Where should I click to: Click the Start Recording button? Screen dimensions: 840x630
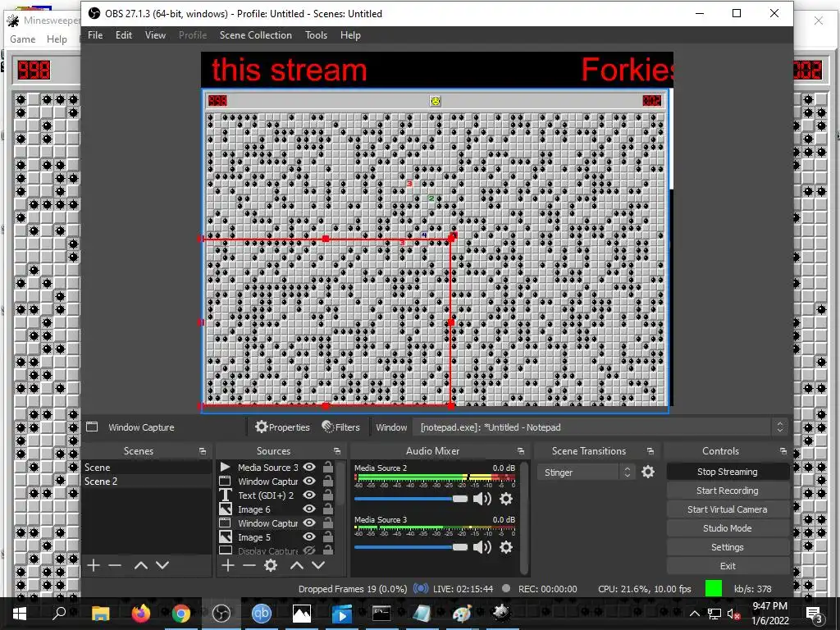coord(728,491)
